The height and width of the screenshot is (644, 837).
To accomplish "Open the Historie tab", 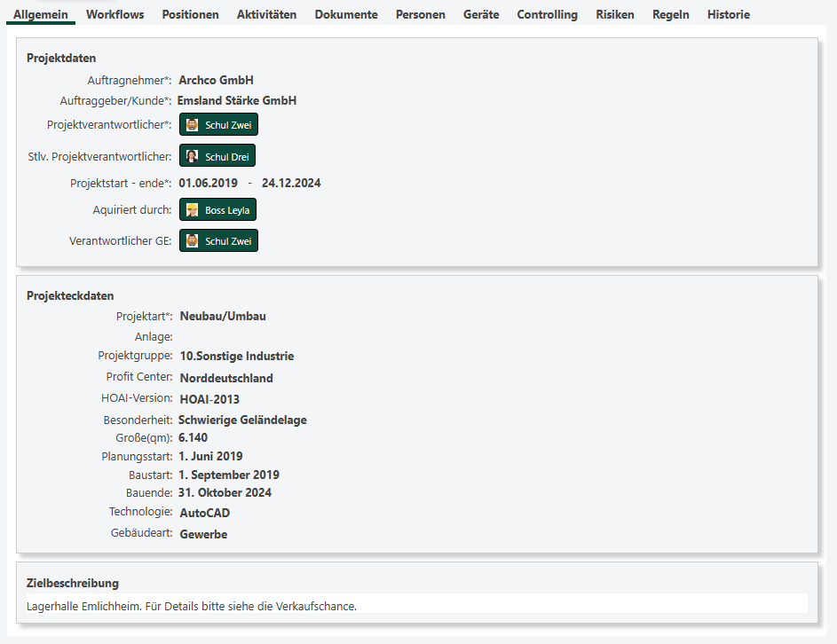I will pyautogui.click(x=728, y=15).
